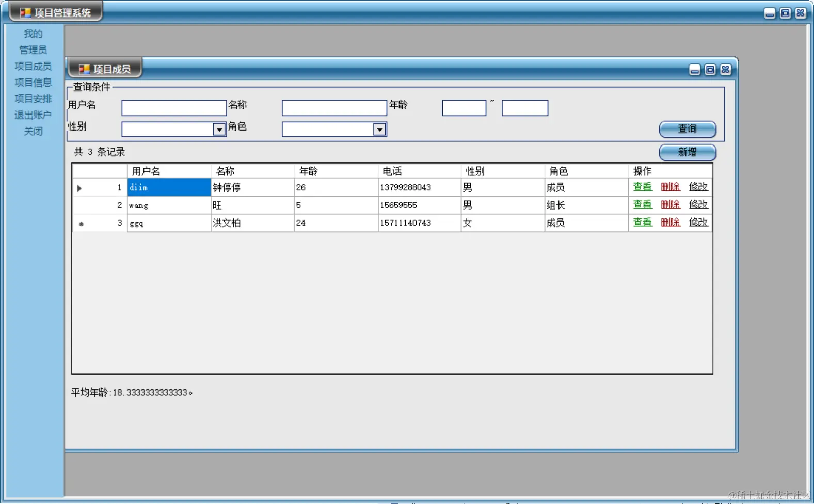Select 退出账户 in the sidebar

coord(33,115)
